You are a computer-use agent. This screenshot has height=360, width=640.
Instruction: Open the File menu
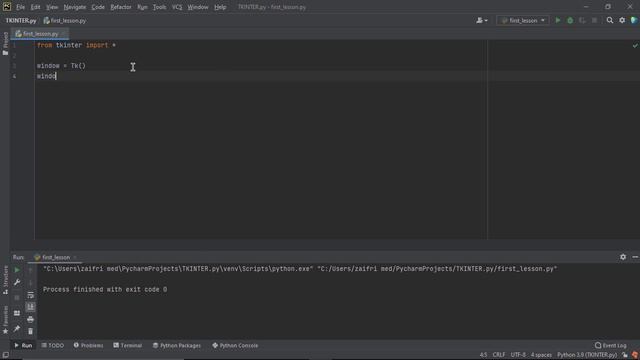point(20,7)
